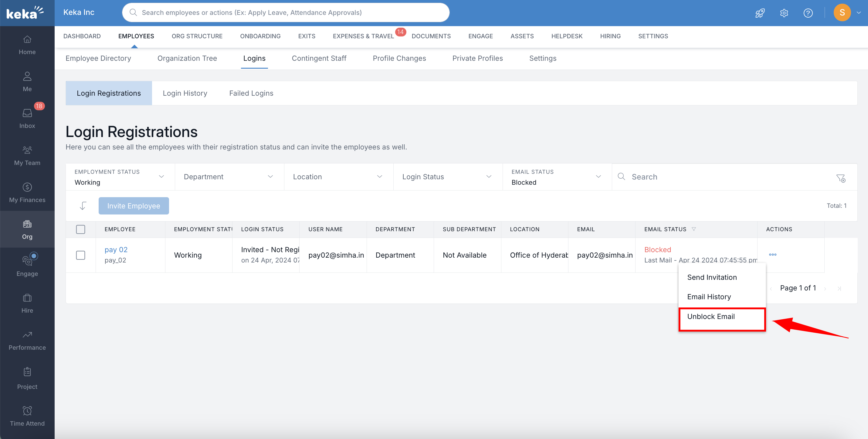Click the Invite Employee button
This screenshot has width=868, height=439.
[134, 206]
